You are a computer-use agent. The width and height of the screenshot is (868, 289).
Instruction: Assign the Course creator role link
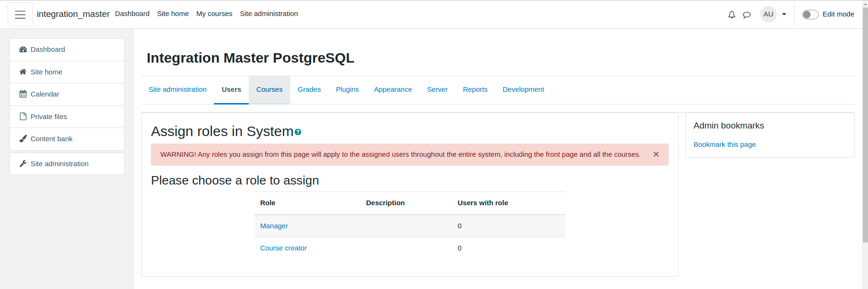(284, 248)
